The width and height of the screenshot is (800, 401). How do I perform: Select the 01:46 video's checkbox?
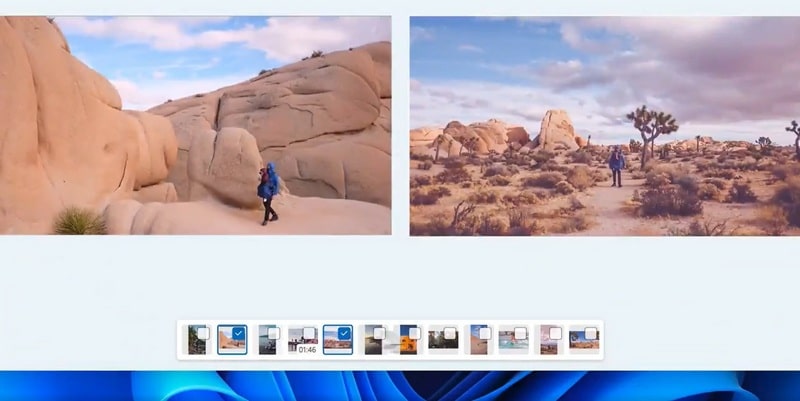tap(309, 333)
